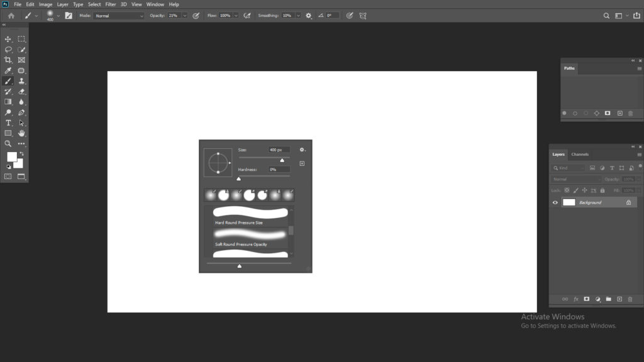Screen dimensions: 644x362
Task: Click the Search icon at top right
Action: (606, 16)
